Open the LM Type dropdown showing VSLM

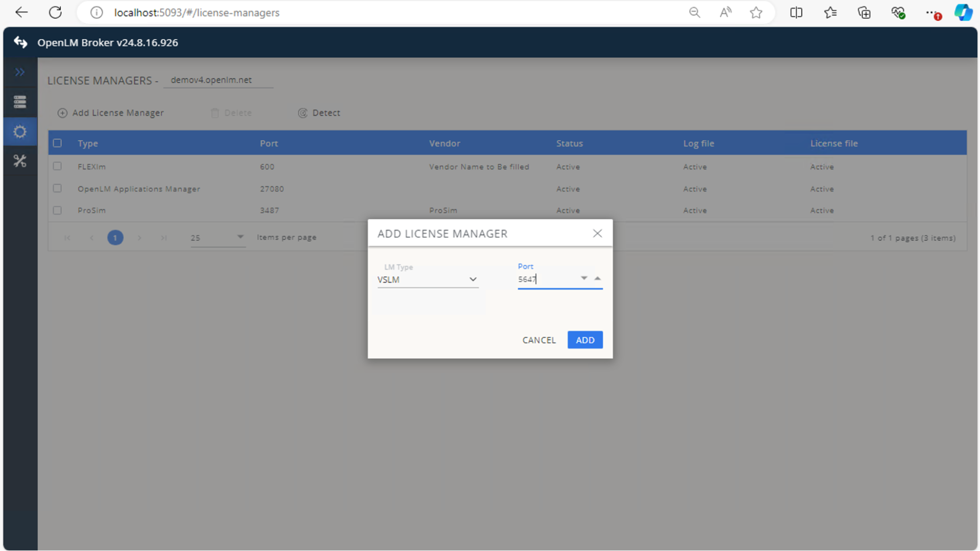point(473,279)
